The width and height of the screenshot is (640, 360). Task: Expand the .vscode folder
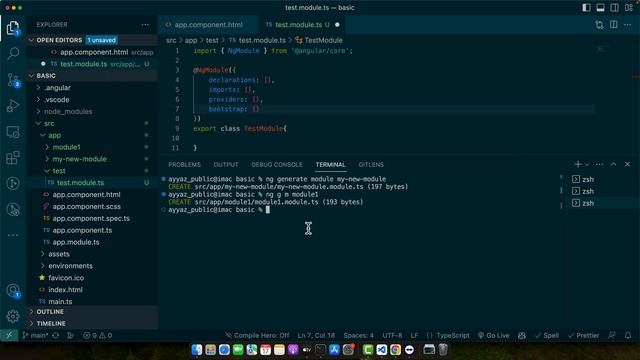[92, 100]
